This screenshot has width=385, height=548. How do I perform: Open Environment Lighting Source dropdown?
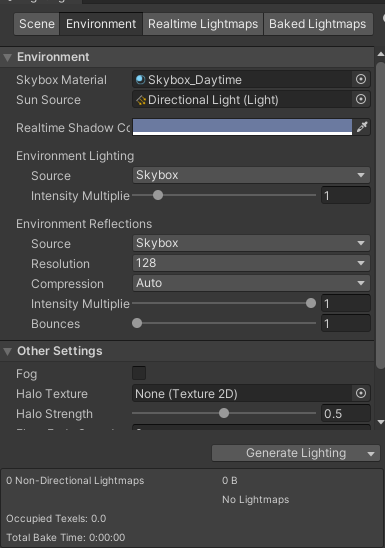[x=251, y=175]
